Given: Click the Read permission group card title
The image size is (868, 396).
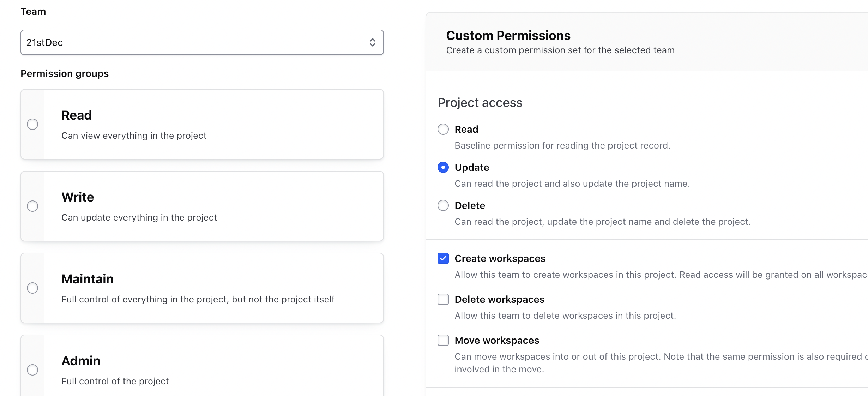Looking at the screenshot, I should pos(77,115).
